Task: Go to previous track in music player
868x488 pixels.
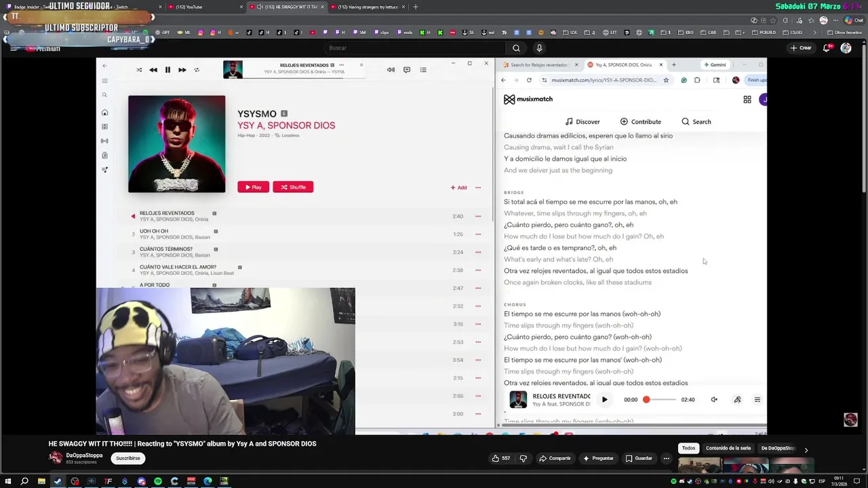Action: (x=153, y=70)
